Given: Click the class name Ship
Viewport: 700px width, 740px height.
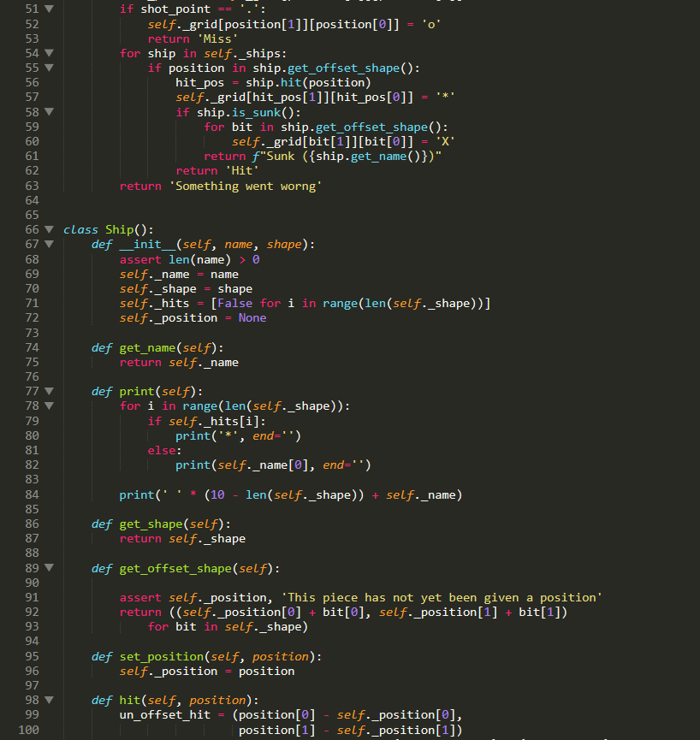Looking at the screenshot, I should coord(120,230).
